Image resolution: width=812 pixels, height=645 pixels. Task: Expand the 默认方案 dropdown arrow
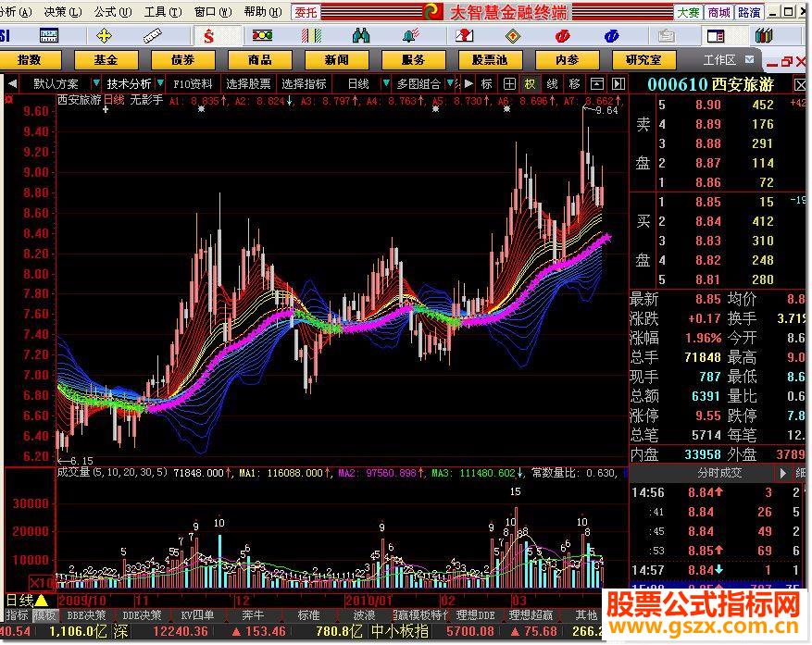point(95,83)
